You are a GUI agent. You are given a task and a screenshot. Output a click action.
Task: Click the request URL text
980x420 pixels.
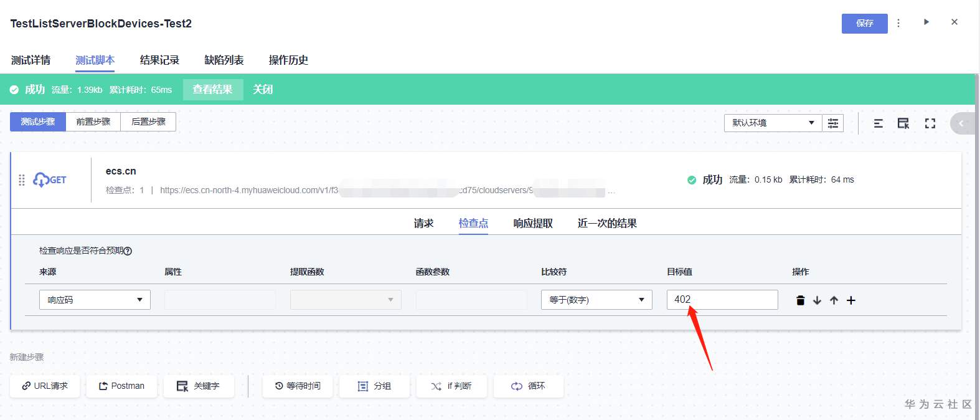click(x=387, y=190)
